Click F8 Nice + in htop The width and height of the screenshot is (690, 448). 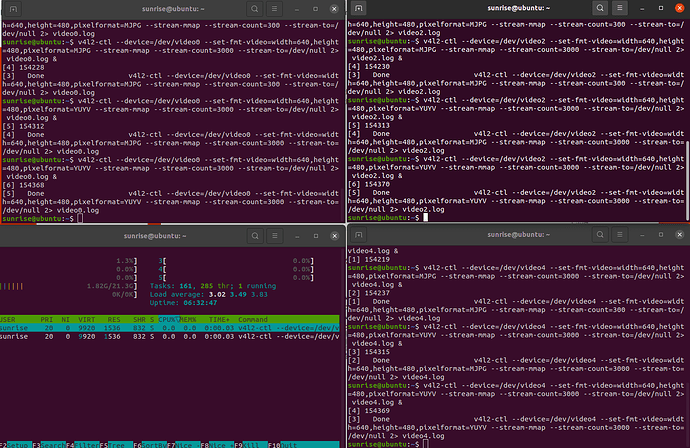point(217,445)
